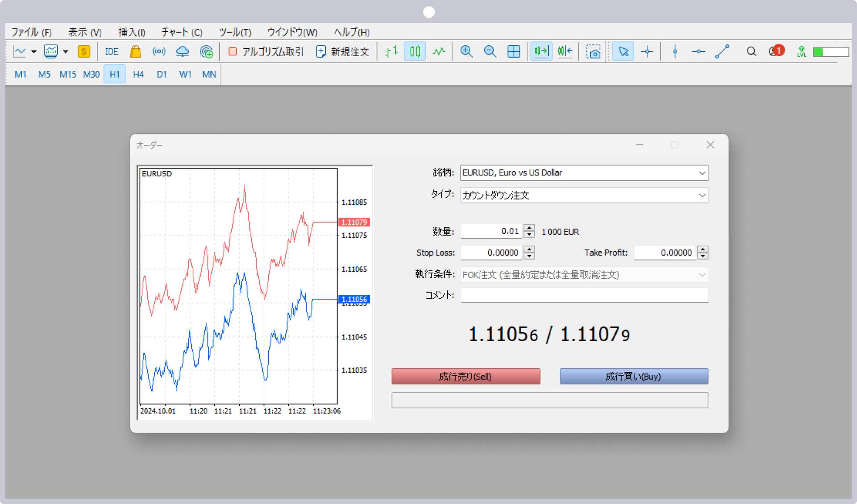Switch to bar chart mode
Image resolution: width=857 pixels, height=504 pixels.
[391, 52]
